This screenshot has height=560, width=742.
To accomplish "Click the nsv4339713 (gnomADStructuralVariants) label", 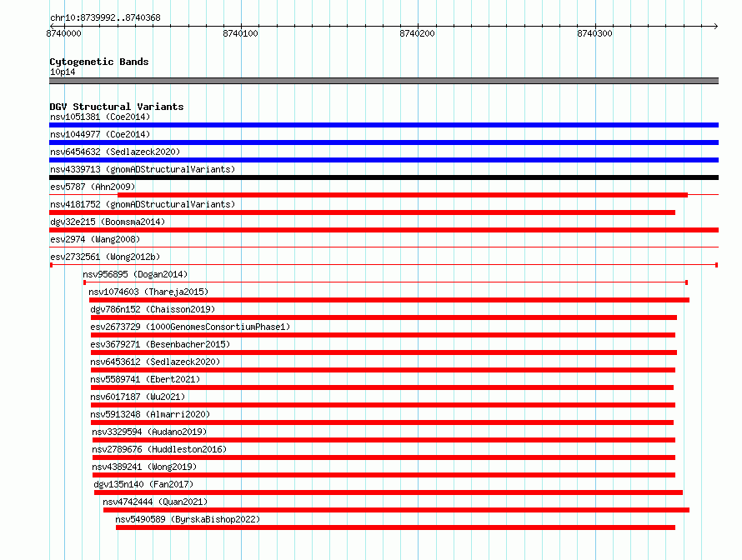I will tap(143, 169).
